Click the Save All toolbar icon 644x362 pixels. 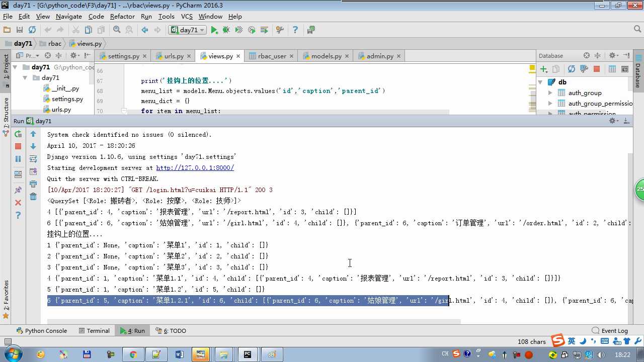(20, 30)
